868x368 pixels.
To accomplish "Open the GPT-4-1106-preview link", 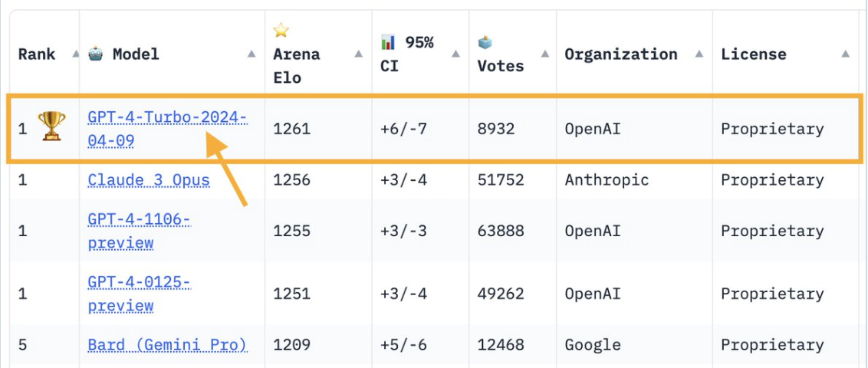I will tap(139, 232).
